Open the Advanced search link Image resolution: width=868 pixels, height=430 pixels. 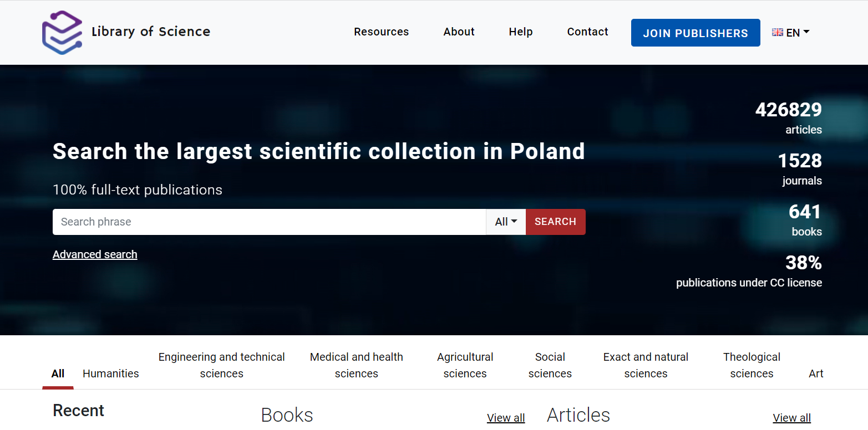click(x=95, y=254)
